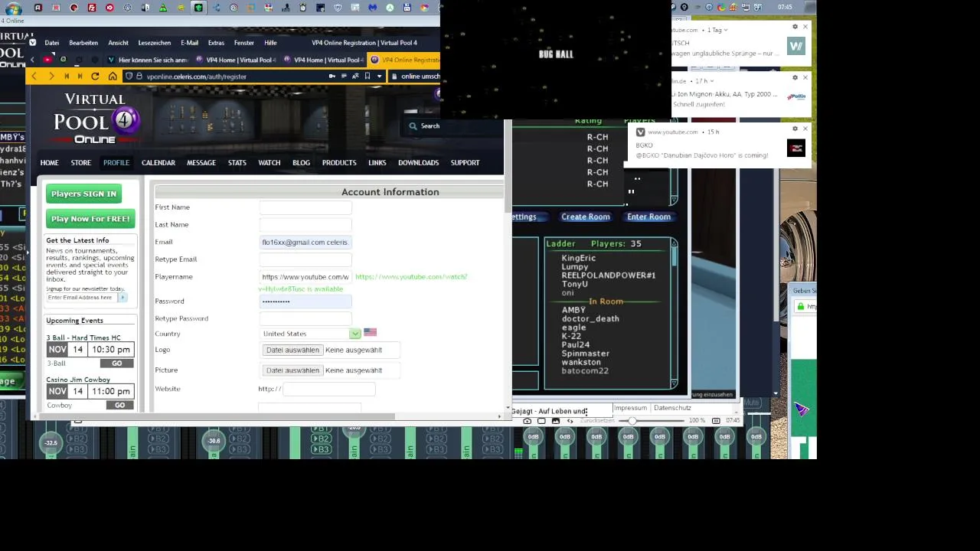This screenshot has height=551, width=980.
Task: Click Create Room in the pool lobby
Action: coord(586,217)
